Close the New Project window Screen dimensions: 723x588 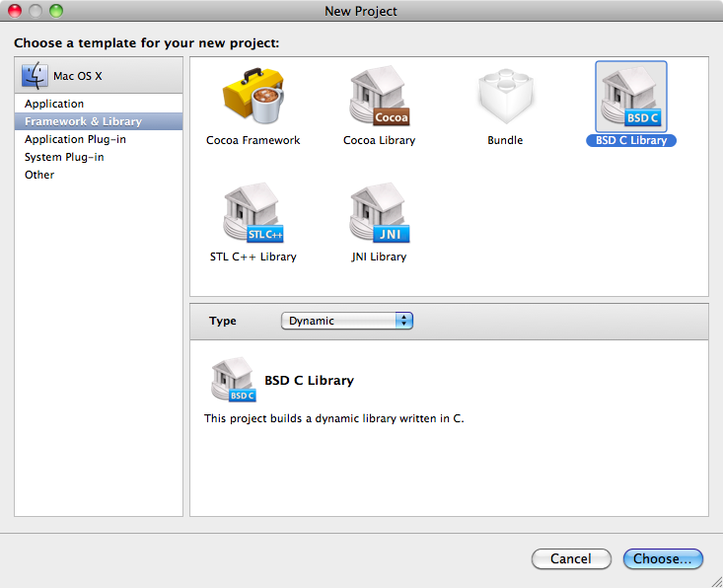pos(15,11)
